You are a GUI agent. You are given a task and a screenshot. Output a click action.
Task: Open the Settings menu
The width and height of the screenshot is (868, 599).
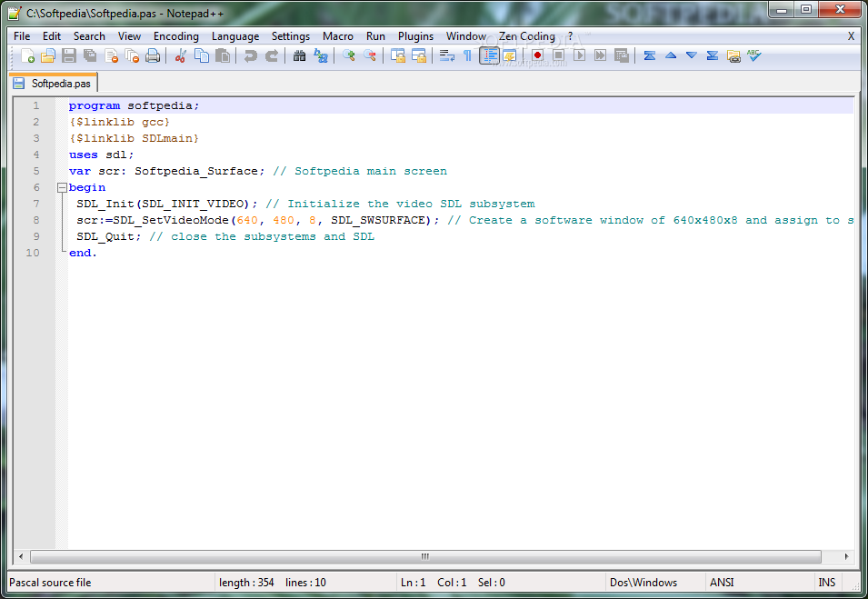(x=291, y=36)
